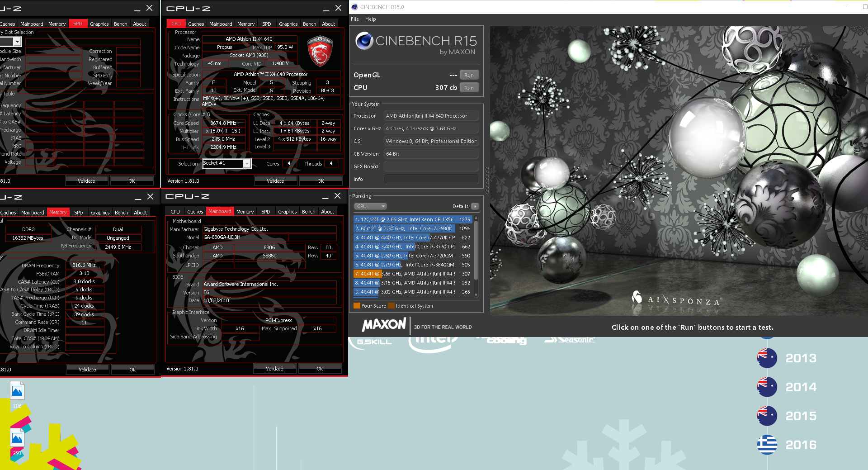
Task: Click OK in Mainboard window
Action: click(320, 369)
